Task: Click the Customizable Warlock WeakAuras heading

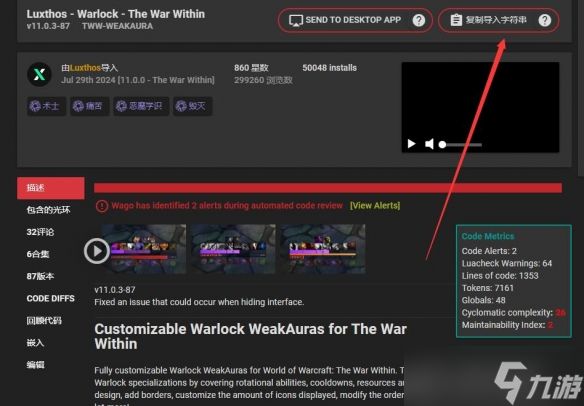Action: 250,336
